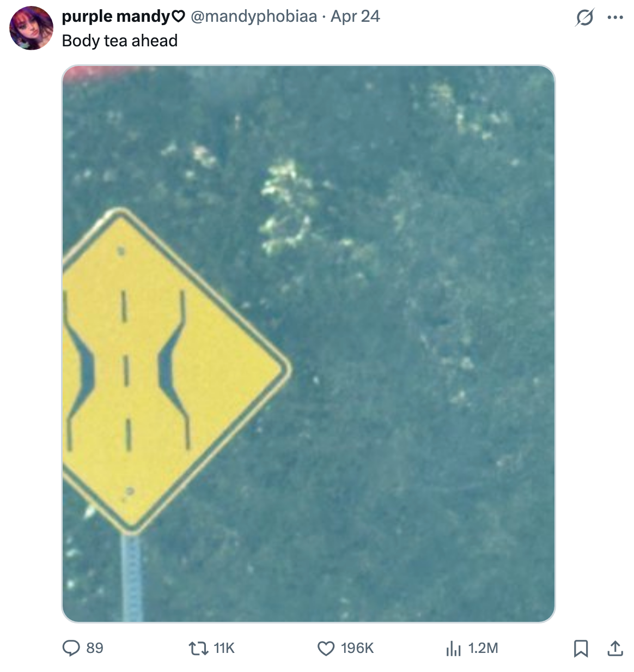The height and width of the screenshot is (672, 634).
Task: Open Grok explain icon on the post
Action: (584, 18)
